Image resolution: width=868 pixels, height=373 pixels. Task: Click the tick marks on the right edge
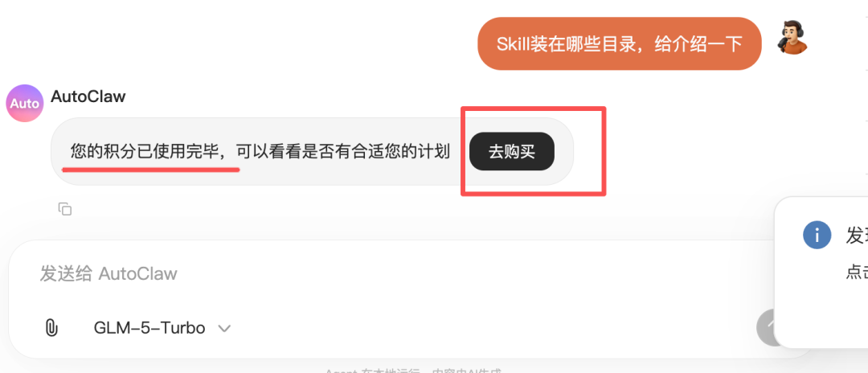(866, 93)
